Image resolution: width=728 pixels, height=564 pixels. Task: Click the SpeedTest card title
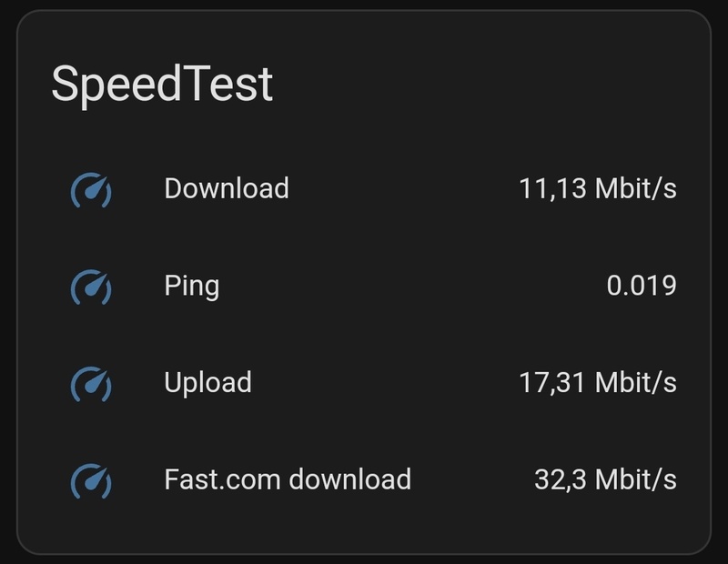pyautogui.click(x=162, y=85)
